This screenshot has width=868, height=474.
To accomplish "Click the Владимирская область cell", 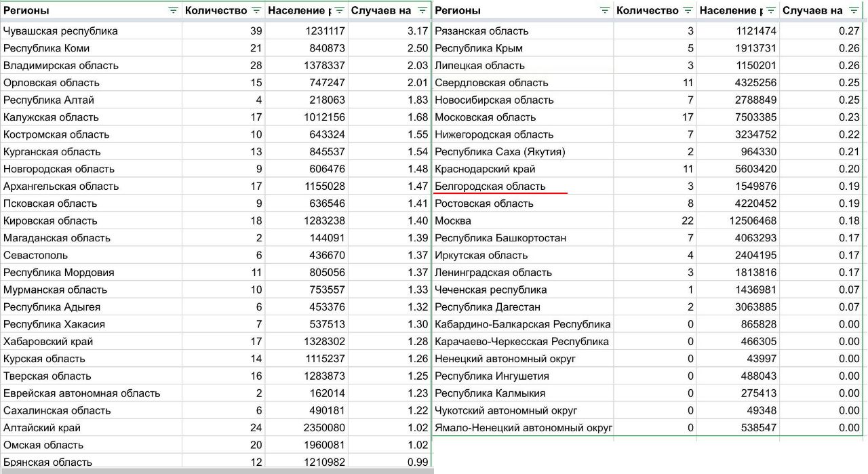I will pos(91,66).
